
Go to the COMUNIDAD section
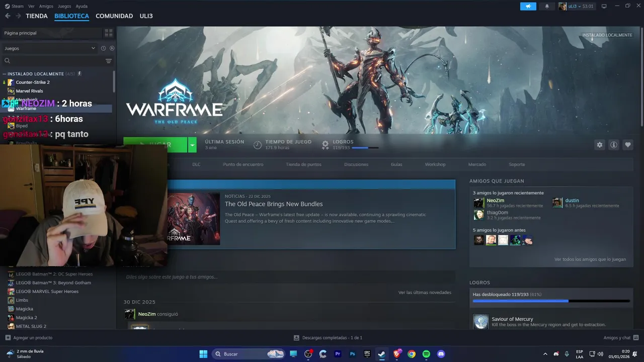point(114,16)
